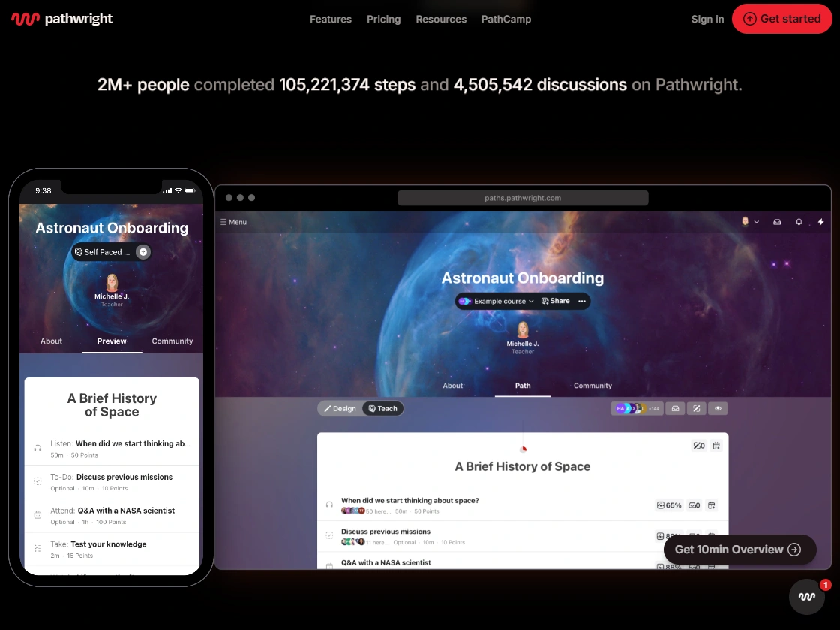Open phone step To-Do: Discuss previous missions

pos(112,482)
